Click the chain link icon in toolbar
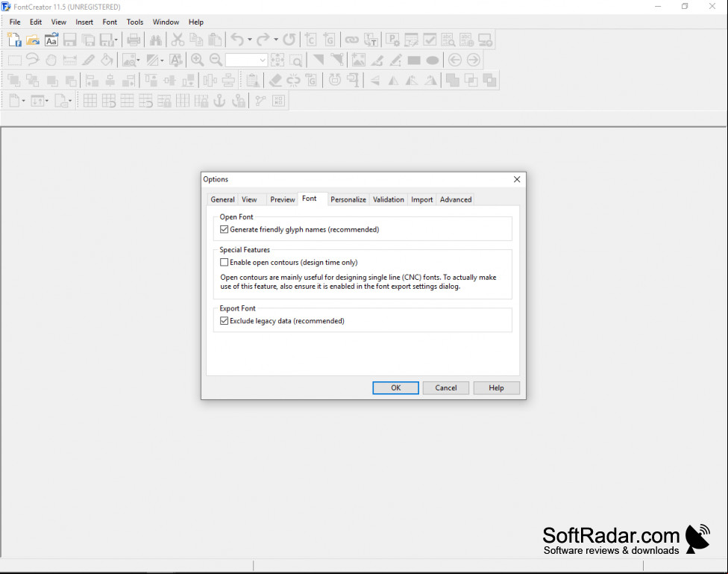The width and height of the screenshot is (728, 574). (351, 40)
